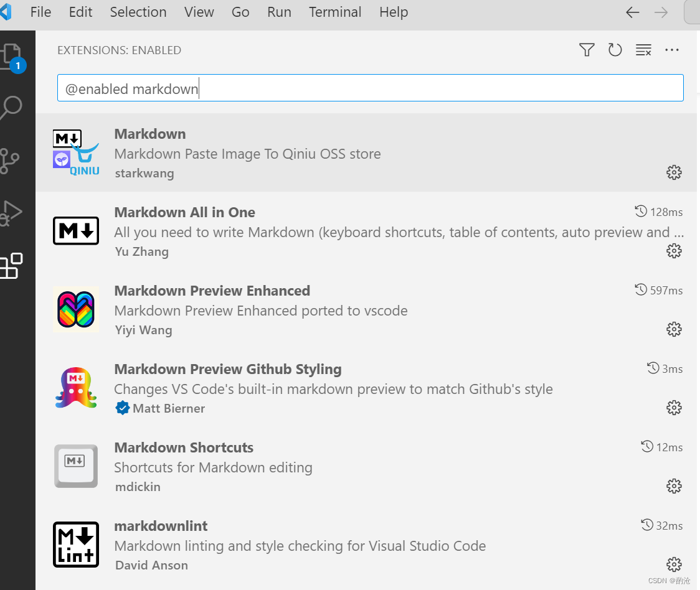Clear the extensions search results
This screenshot has width=700, height=590.
pyautogui.click(x=643, y=50)
